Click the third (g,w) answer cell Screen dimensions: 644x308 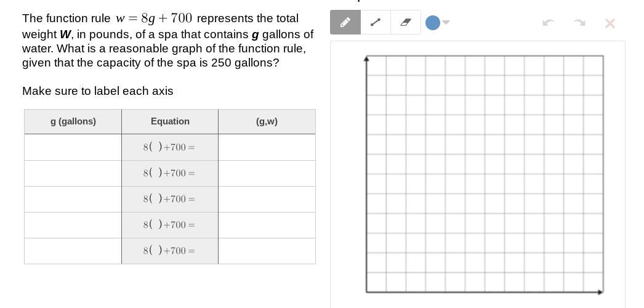(x=267, y=199)
